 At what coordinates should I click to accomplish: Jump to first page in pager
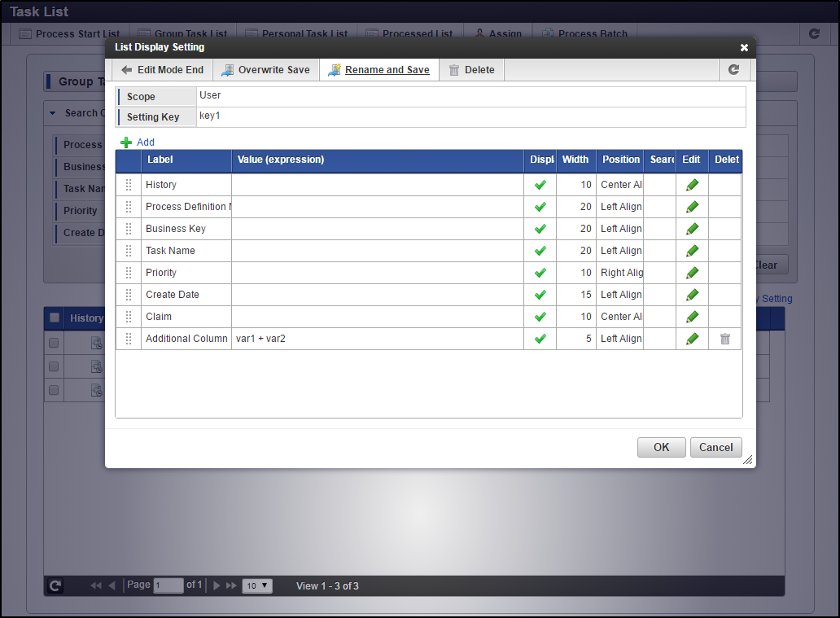(96, 586)
